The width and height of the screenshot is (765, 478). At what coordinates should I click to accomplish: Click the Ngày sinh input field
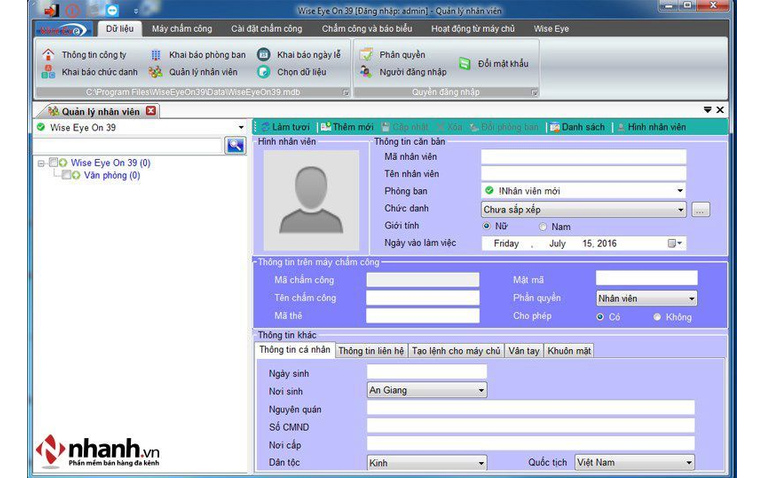click(x=427, y=372)
